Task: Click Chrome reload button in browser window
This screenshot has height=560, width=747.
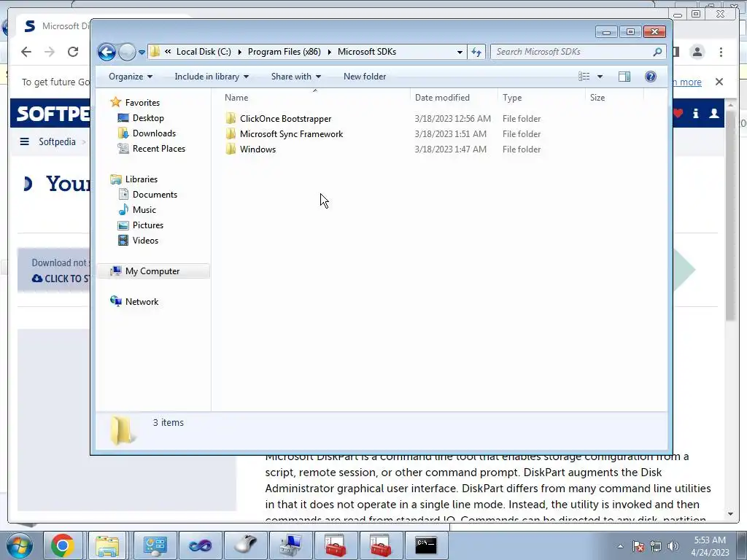Action: point(72,52)
